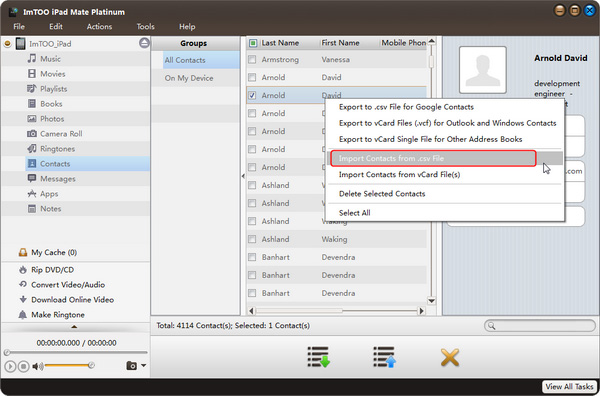This screenshot has width=600, height=396.
Task: Open the File menu
Action: pyautogui.click(x=19, y=26)
